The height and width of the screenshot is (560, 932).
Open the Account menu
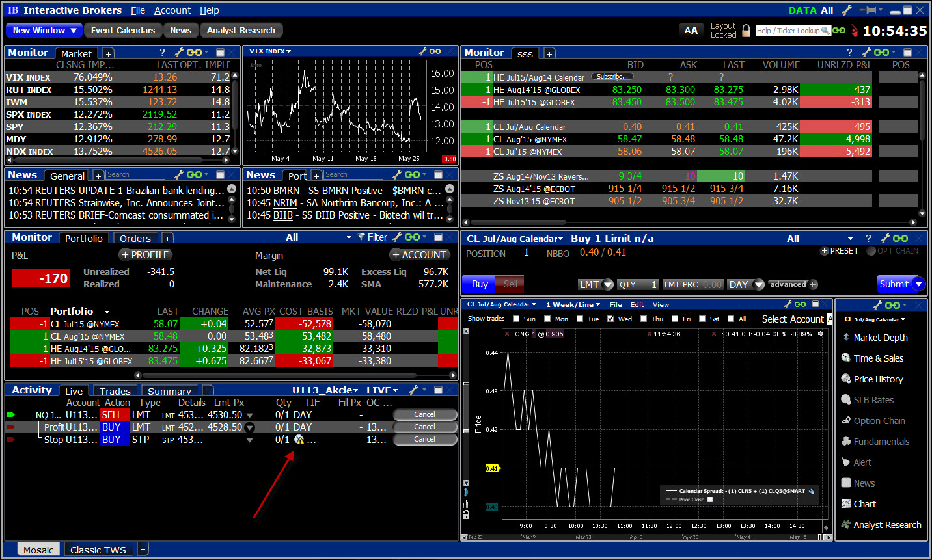172,10
